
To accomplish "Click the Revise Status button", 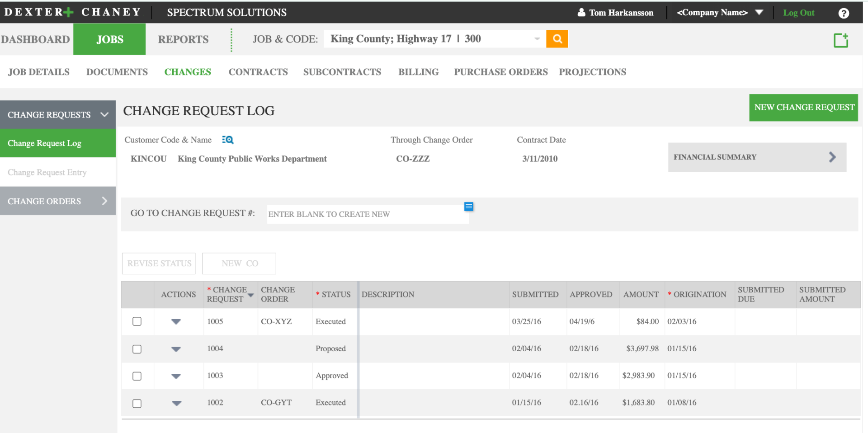I will click(x=159, y=264).
